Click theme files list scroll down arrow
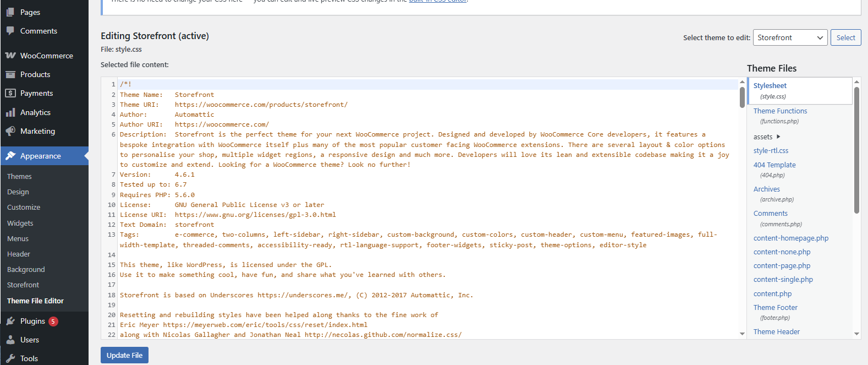 [x=856, y=334]
